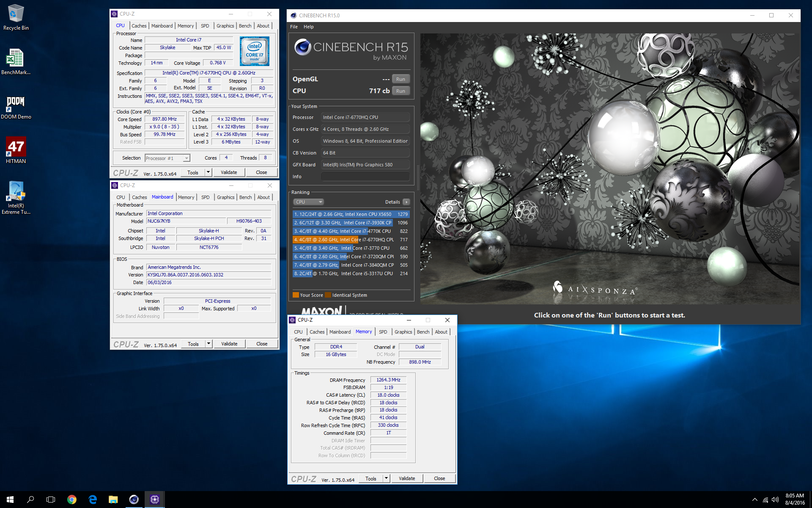Open the Ranking CPU dropdown
812x508 pixels.
click(308, 202)
